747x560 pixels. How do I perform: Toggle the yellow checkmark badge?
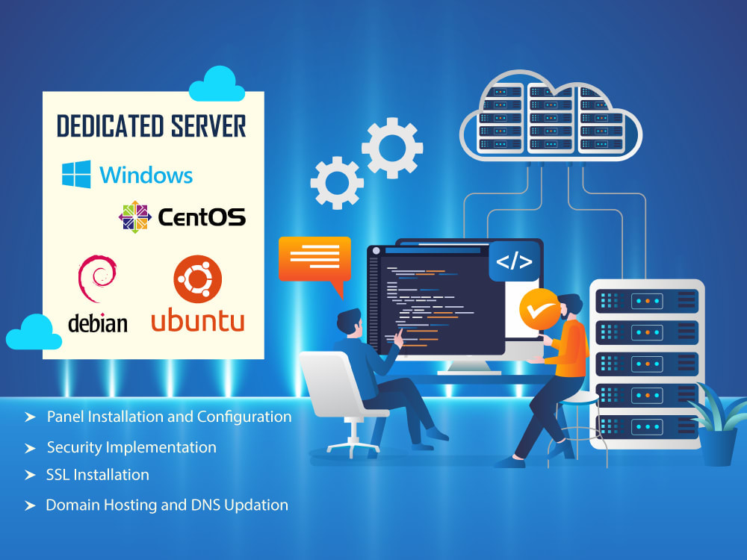[539, 308]
